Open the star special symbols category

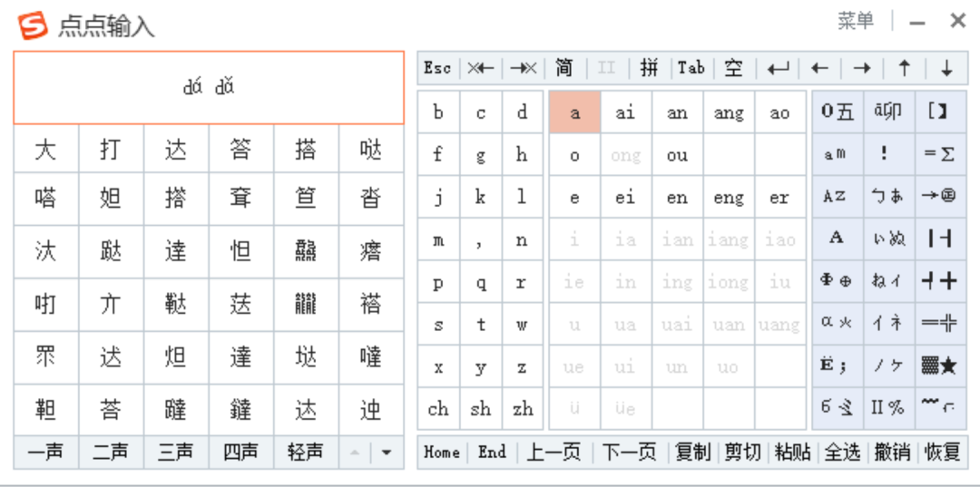(x=939, y=365)
